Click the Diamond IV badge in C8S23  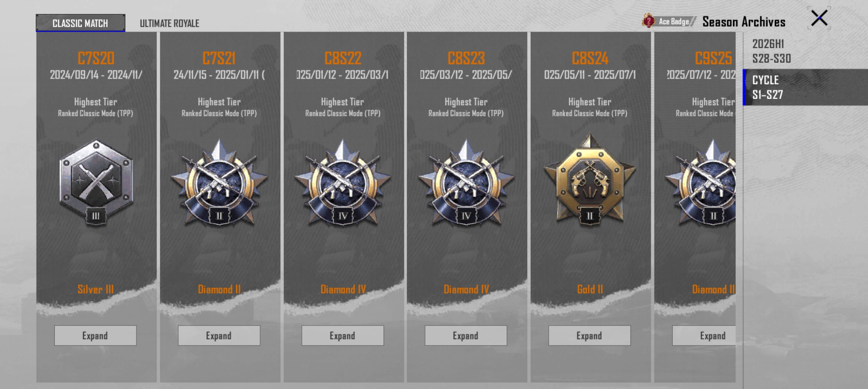[466, 183]
